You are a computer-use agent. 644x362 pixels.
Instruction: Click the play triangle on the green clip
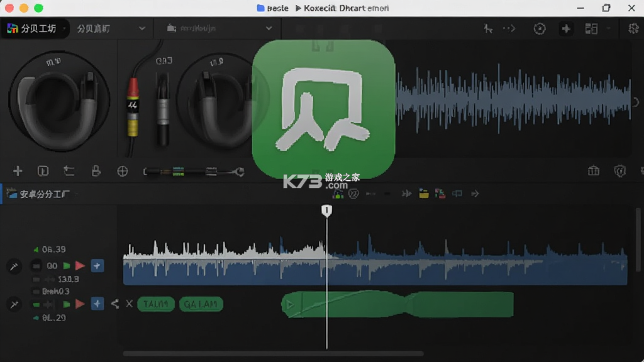[290, 305]
